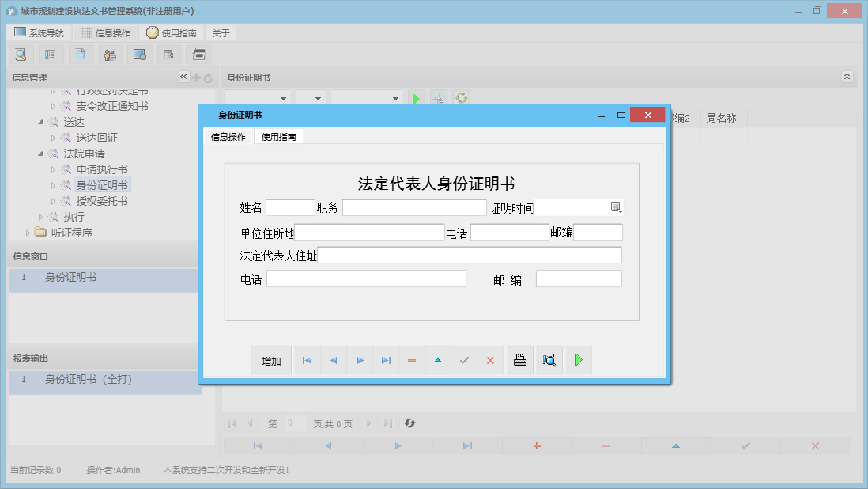Click the refresh icon near panel dropdowns

click(461, 98)
